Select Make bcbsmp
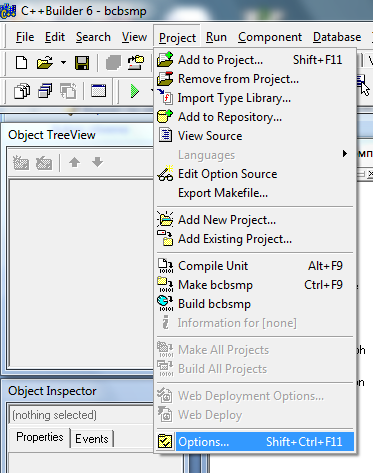The height and width of the screenshot is (473, 373). tap(255, 285)
